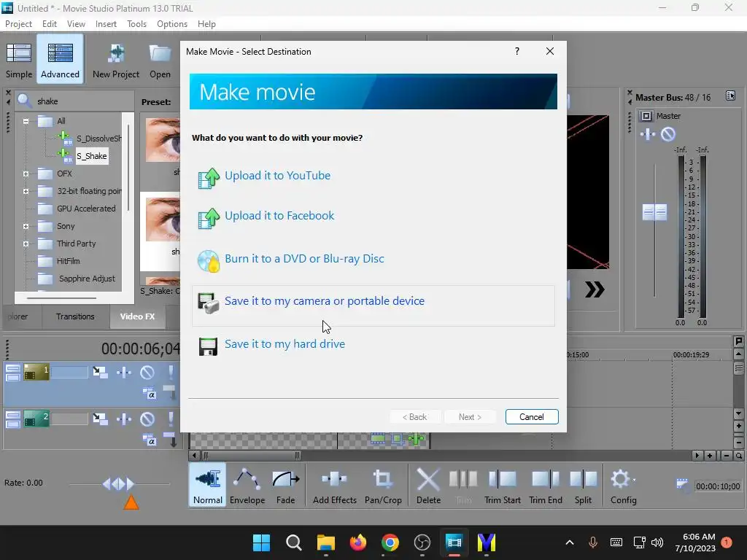The width and height of the screenshot is (747, 560).
Task: Select the HitFilm folder
Action: (68, 261)
